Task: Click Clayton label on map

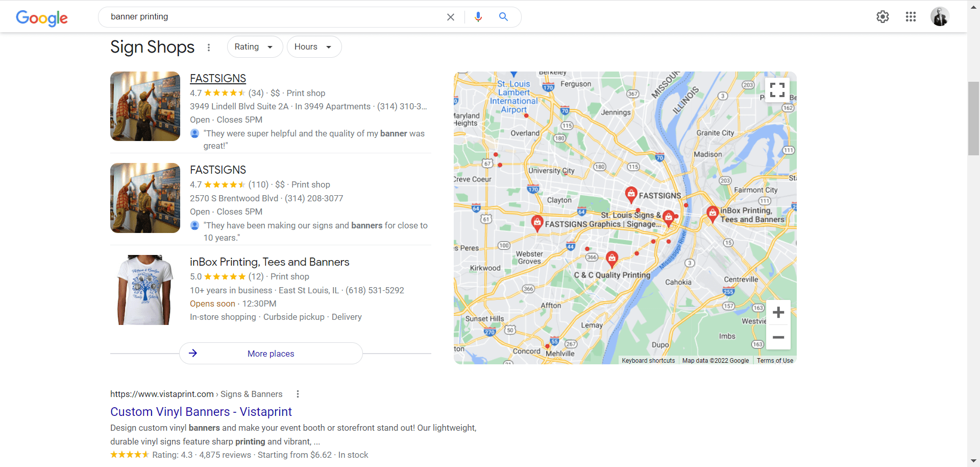Action: tap(559, 200)
